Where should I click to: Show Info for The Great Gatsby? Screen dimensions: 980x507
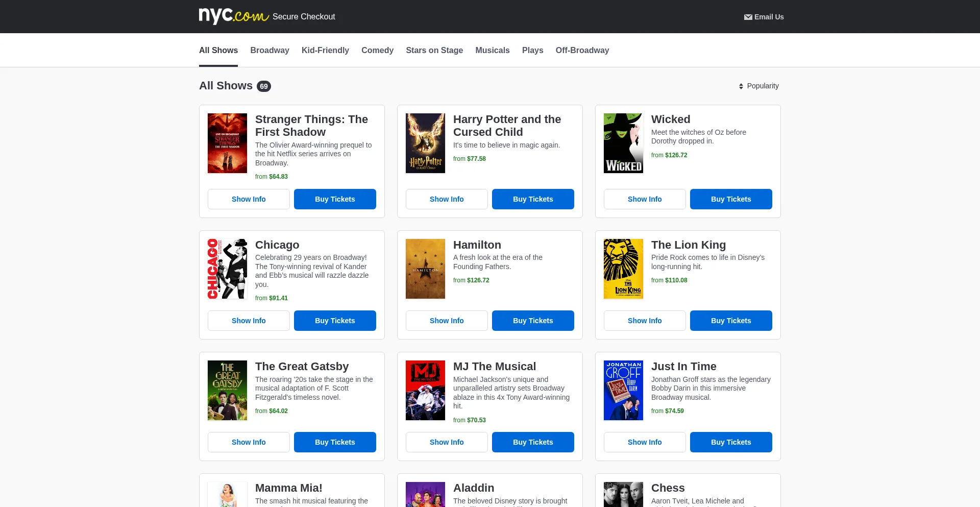pyautogui.click(x=249, y=442)
